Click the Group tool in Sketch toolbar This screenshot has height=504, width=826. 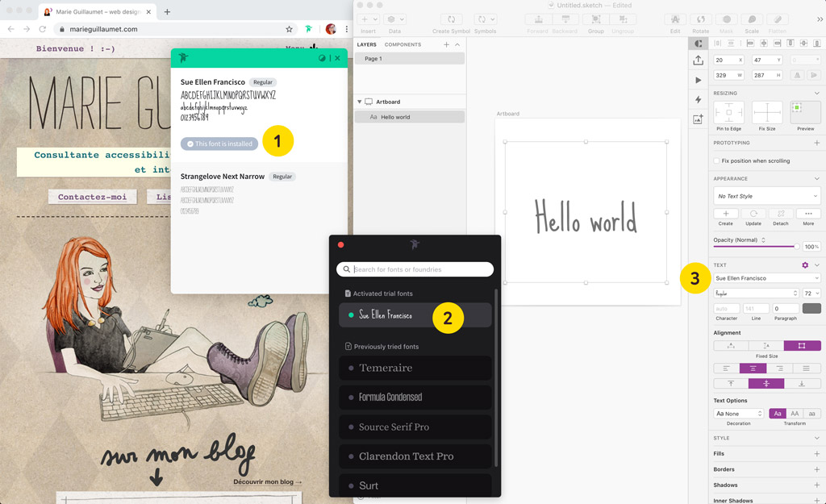click(595, 19)
